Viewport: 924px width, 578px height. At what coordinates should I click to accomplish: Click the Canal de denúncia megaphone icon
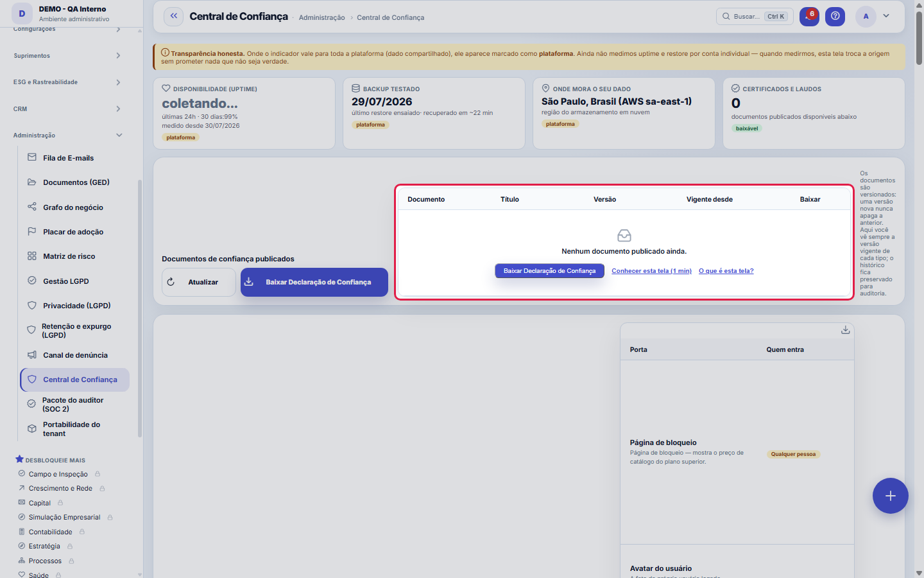click(31, 355)
